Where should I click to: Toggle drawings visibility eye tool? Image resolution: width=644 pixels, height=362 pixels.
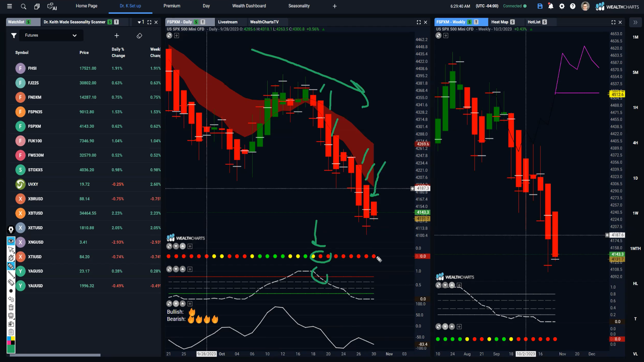[11, 241]
